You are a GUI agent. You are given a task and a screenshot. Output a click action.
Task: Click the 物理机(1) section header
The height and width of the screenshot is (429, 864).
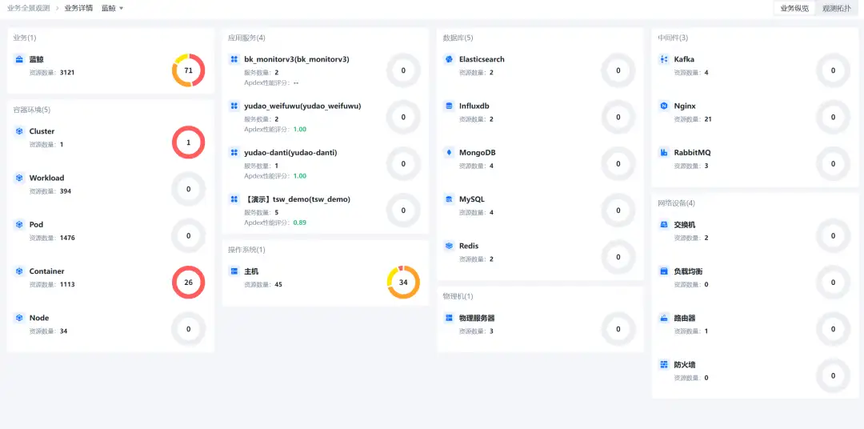[458, 297]
